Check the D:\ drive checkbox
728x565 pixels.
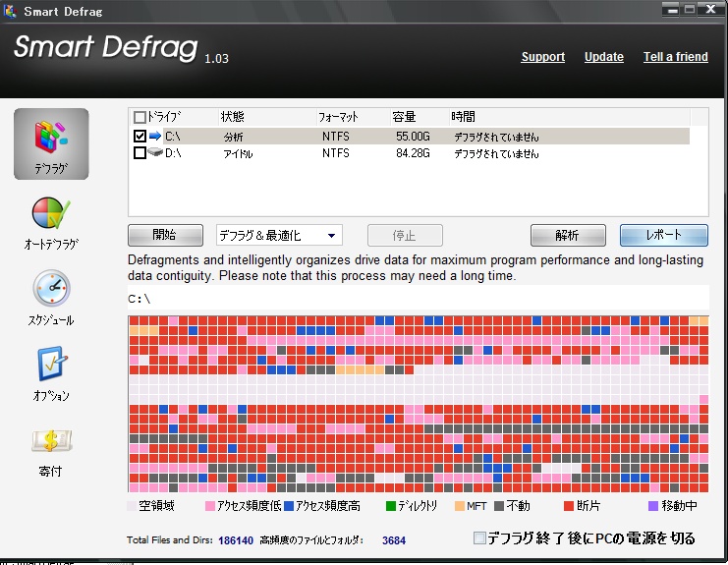(x=140, y=152)
